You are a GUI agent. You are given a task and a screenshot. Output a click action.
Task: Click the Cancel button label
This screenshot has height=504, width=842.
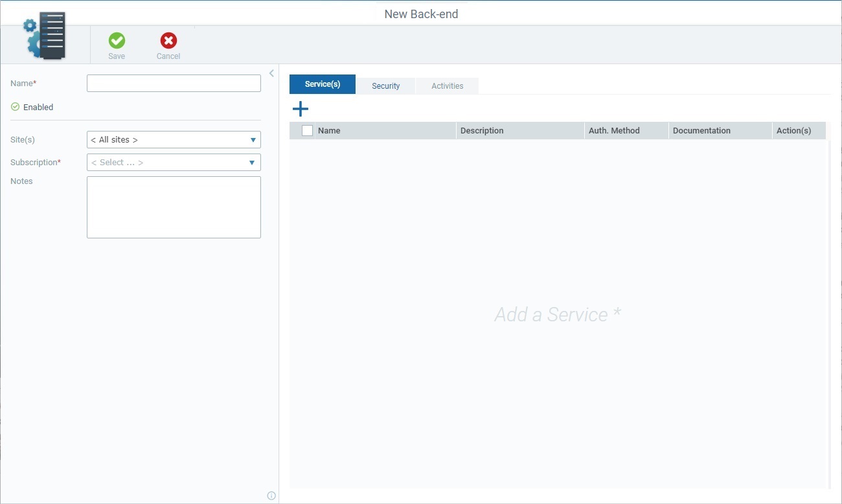click(x=168, y=56)
